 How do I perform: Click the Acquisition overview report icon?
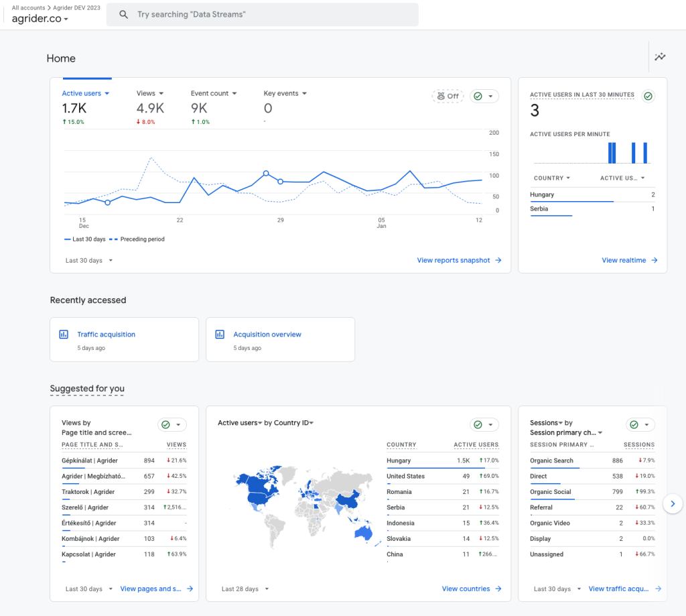click(x=220, y=334)
